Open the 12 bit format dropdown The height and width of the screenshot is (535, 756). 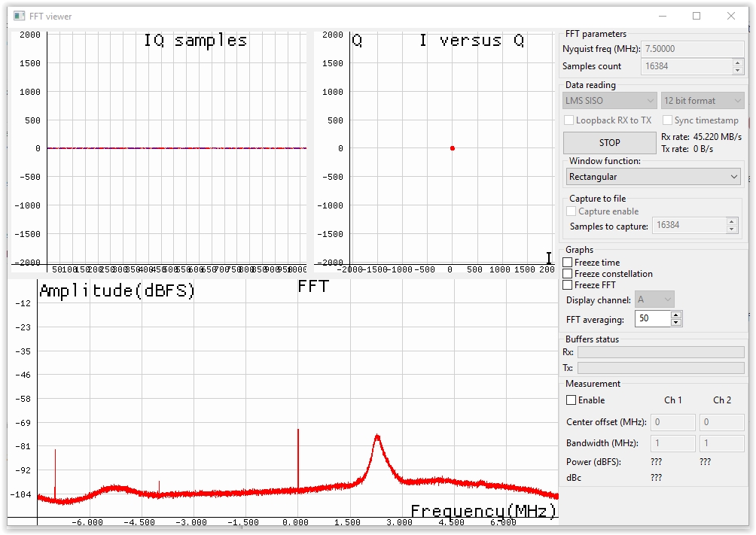703,101
